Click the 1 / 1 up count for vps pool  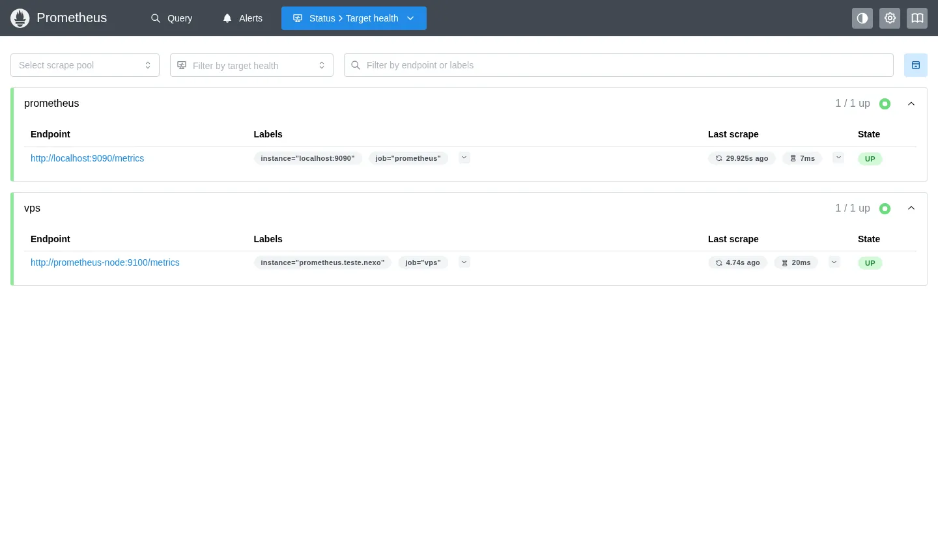(x=853, y=208)
